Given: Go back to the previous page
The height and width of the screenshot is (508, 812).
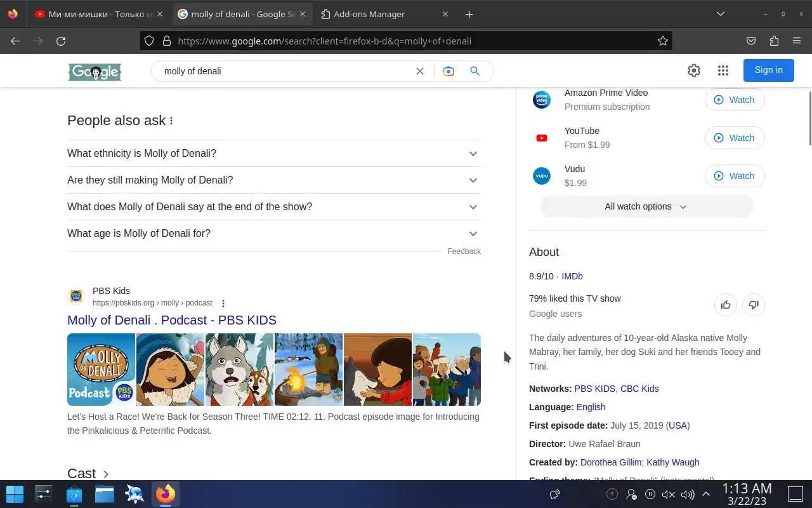Looking at the screenshot, I should point(15,41).
